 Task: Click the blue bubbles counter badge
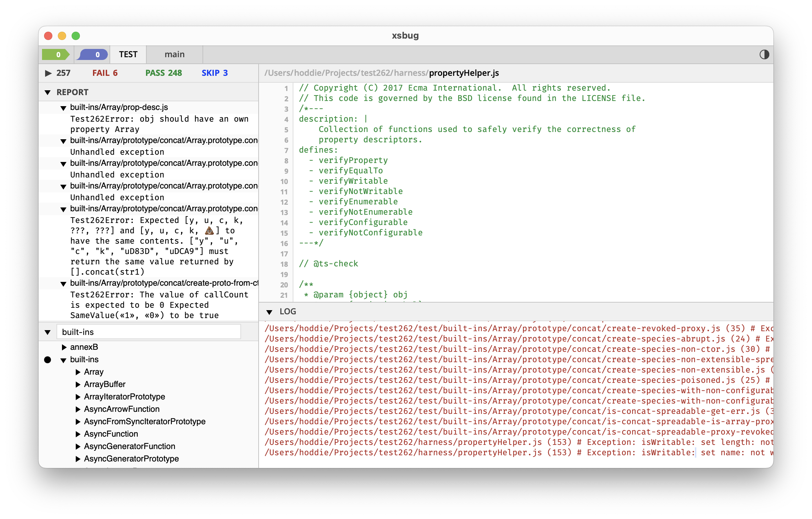92,54
